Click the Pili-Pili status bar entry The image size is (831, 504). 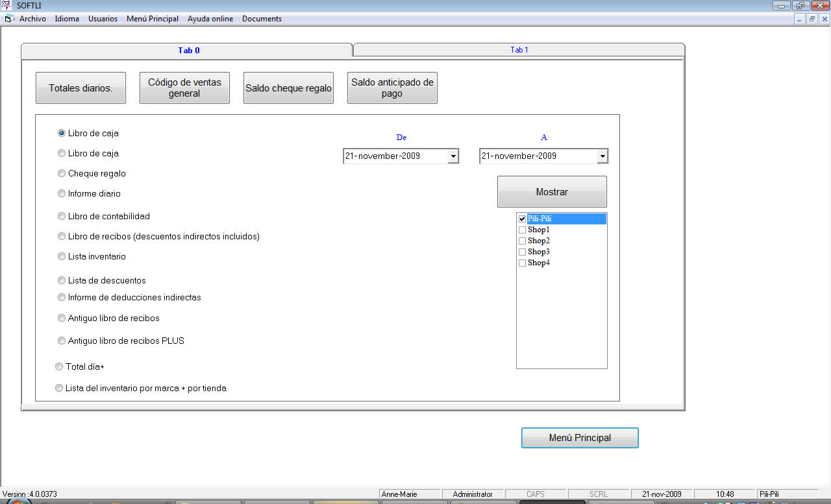tap(788, 494)
